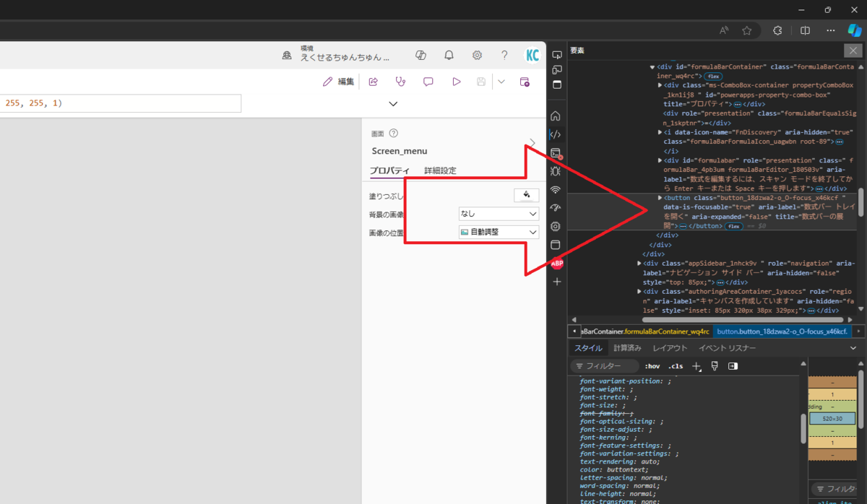Click the Publish icon in command bar
This screenshot has height=504, width=867.
(x=525, y=82)
